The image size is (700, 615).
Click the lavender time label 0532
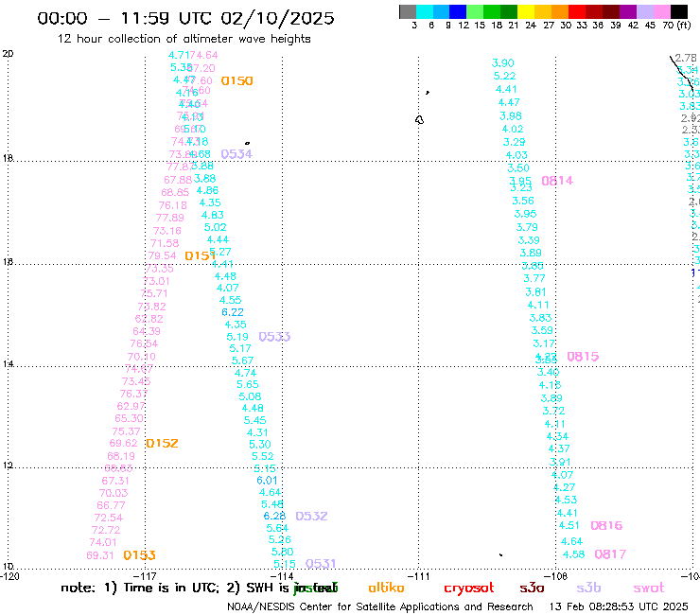pos(311,516)
